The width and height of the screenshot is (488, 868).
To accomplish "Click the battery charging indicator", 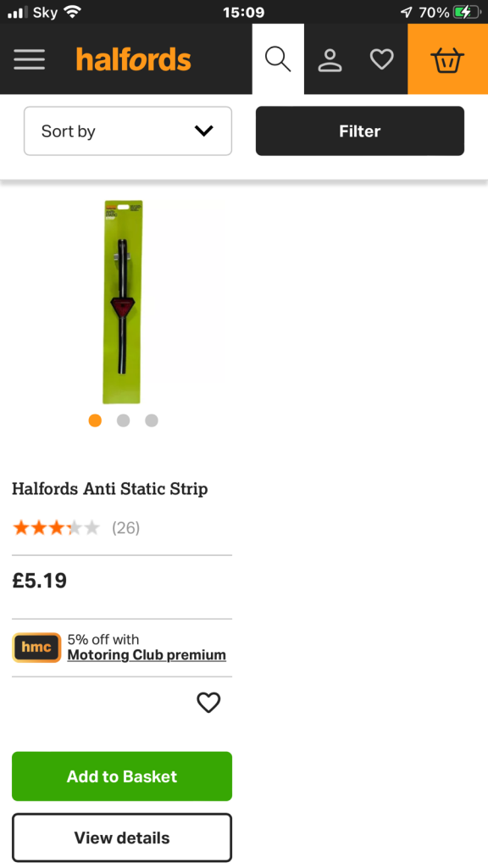I will 464,13.
